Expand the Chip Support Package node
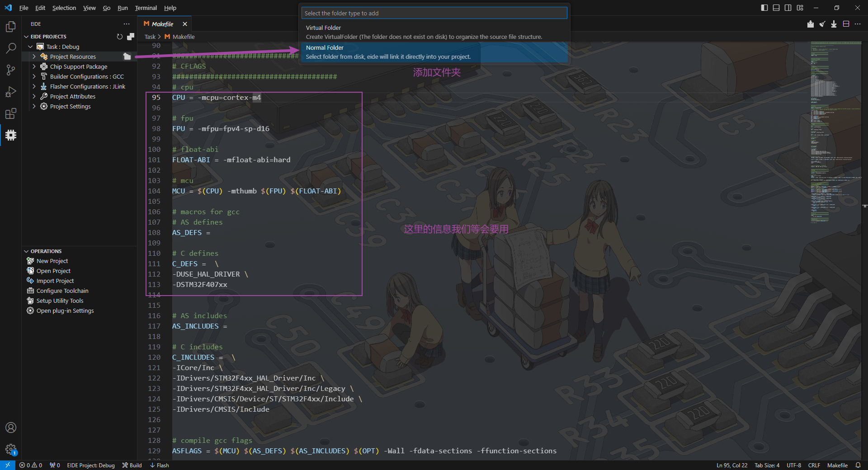The width and height of the screenshot is (868, 470). click(x=34, y=66)
